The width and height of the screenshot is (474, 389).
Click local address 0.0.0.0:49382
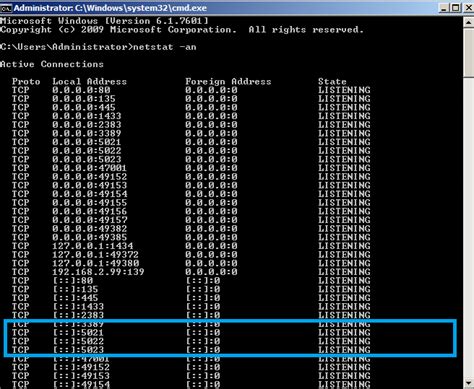(89, 229)
